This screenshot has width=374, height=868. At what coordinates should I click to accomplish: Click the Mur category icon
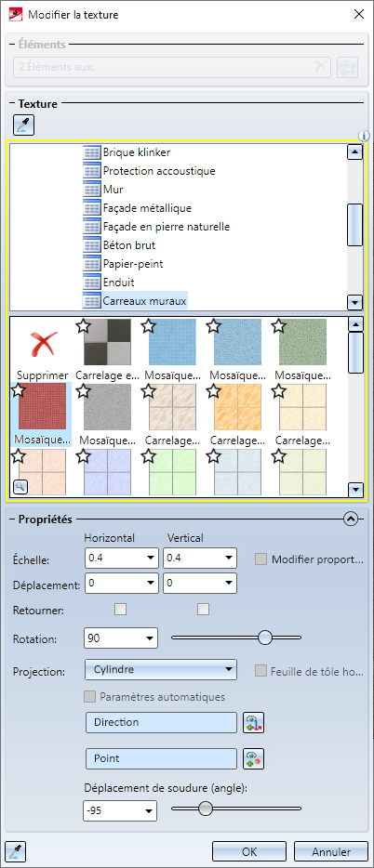[91, 190]
